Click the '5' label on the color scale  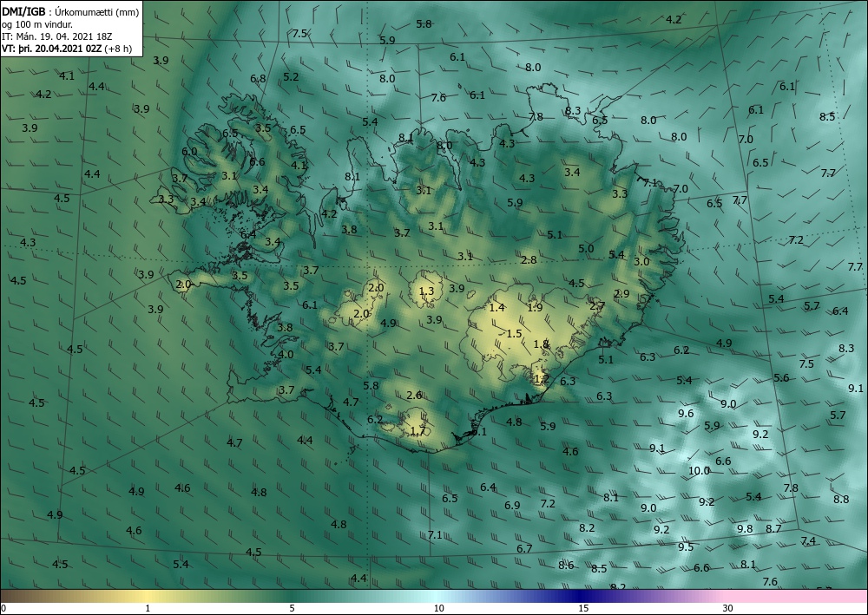[x=292, y=608]
